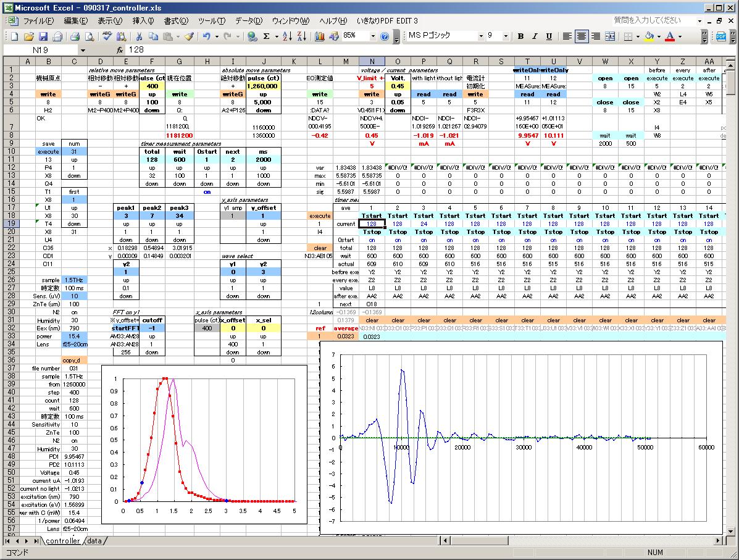
Task: Open the データ(D) menu
Action: [x=248, y=20]
